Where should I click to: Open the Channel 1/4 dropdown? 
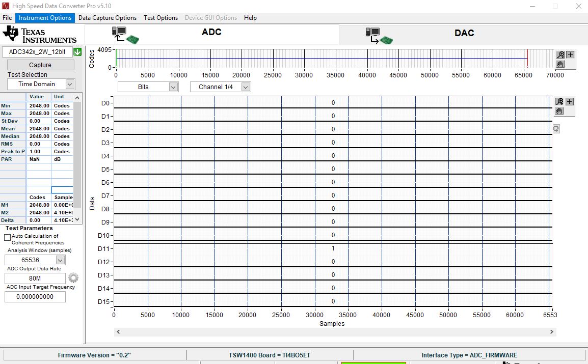(x=246, y=87)
